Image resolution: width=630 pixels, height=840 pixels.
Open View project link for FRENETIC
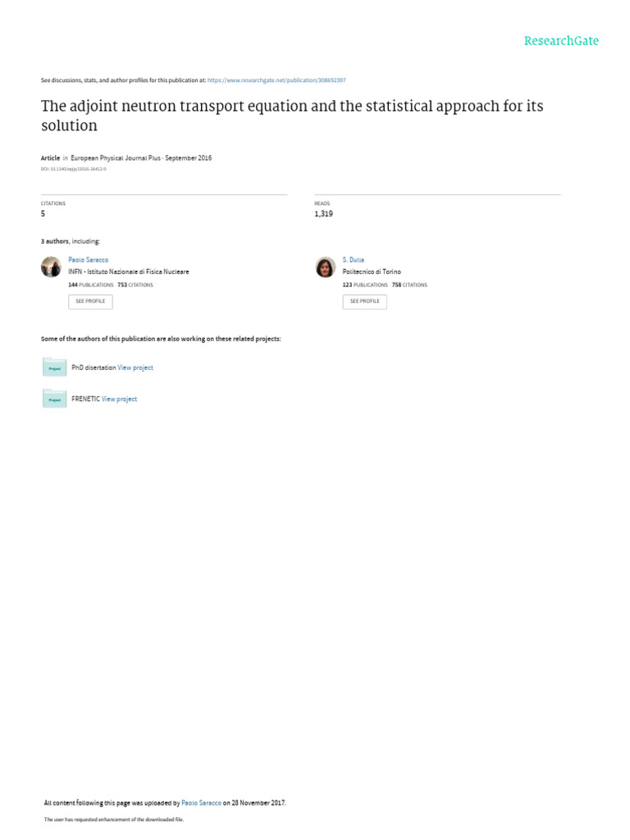119,399
